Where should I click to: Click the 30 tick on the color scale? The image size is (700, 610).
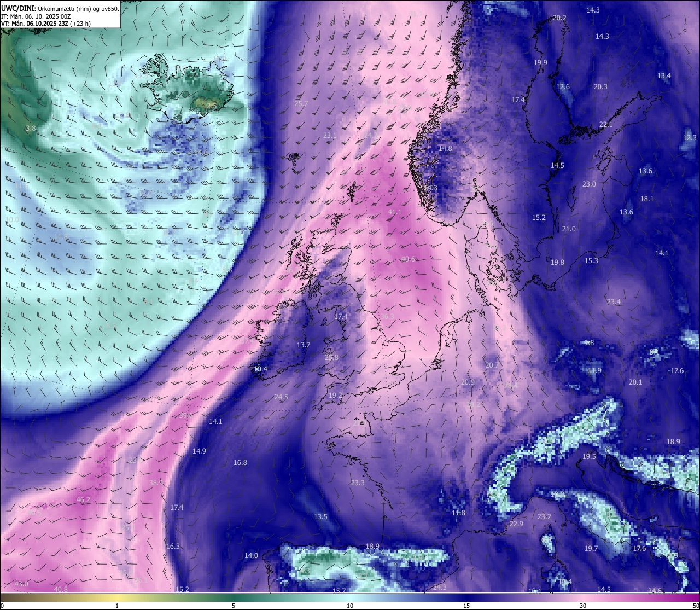pos(583,606)
